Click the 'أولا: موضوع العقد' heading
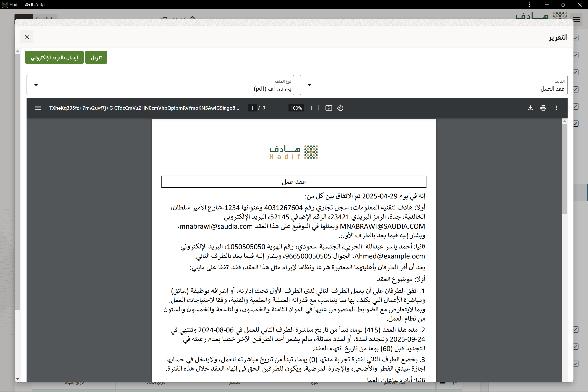The height and width of the screenshot is (392, 588). tap(401, 279)
